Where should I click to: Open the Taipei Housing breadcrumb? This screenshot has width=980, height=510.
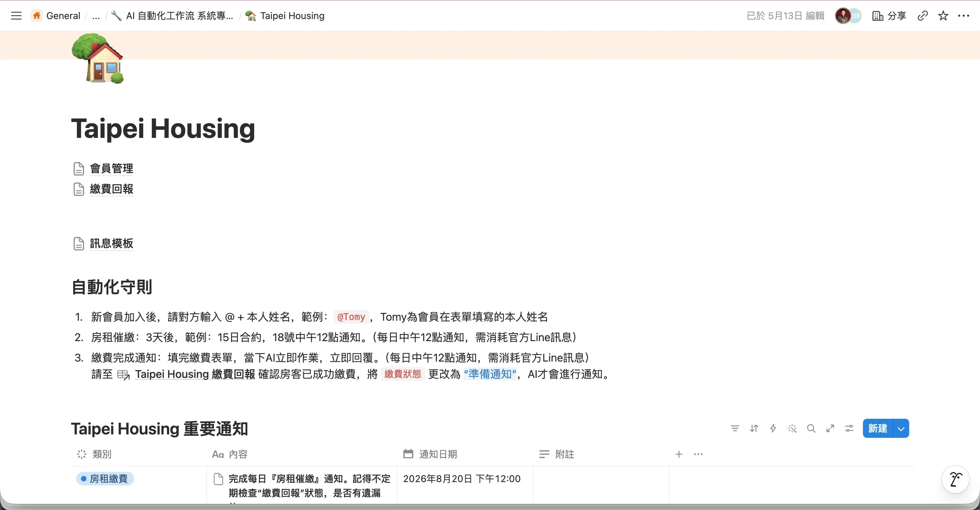(285, 16)
